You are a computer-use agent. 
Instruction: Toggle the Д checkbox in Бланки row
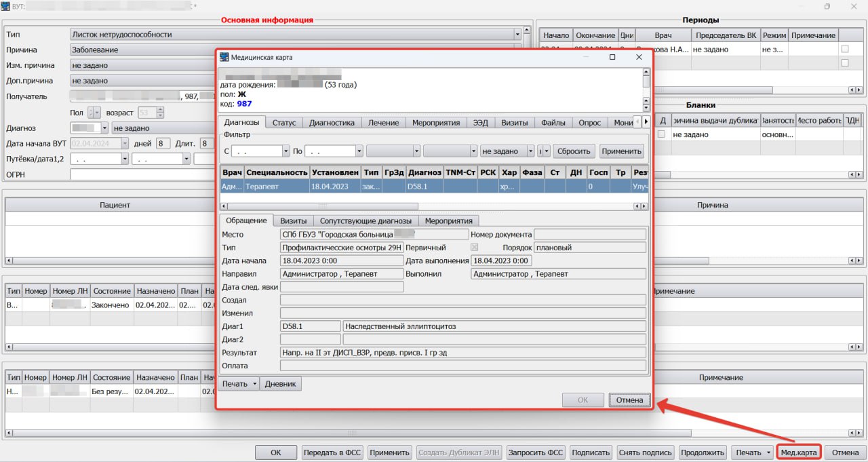[x=661, y=134]
